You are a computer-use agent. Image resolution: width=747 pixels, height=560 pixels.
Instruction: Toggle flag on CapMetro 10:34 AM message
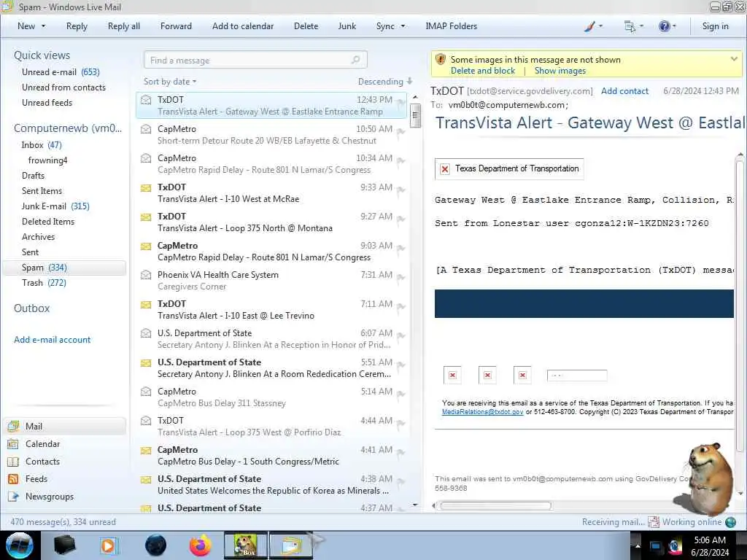click(400, 161)
